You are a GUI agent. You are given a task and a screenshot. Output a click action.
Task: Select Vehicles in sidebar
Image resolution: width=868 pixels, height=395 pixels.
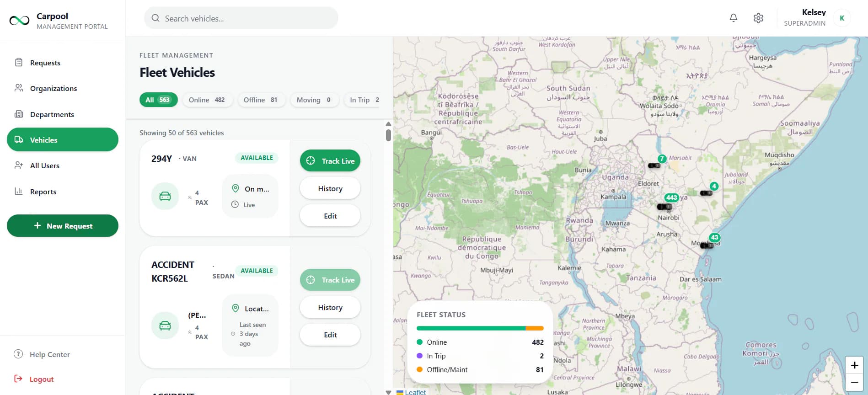[x=63, y=139]
